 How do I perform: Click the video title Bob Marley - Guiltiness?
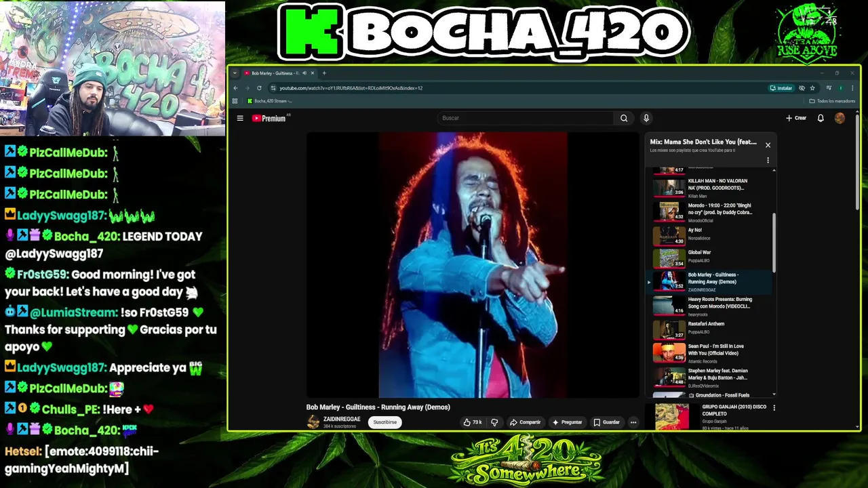(378, 407)
